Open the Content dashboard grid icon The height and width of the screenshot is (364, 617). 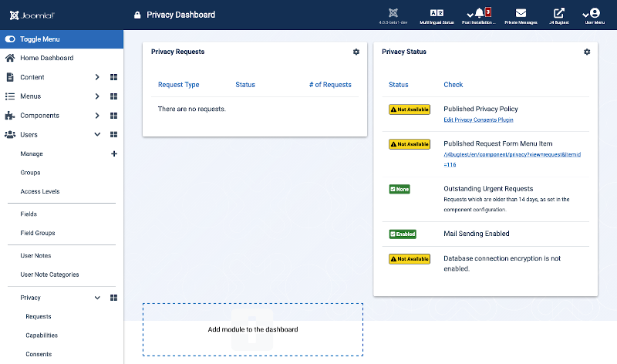(x=113, y=77)
